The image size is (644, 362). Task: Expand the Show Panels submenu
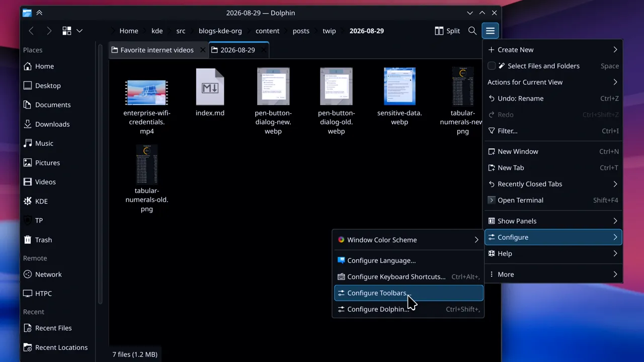553,221
